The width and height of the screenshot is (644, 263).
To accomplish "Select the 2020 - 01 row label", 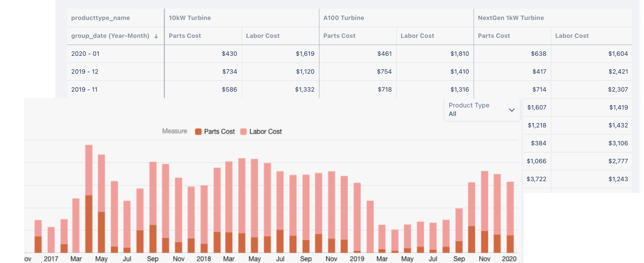I will click(85, 54).
